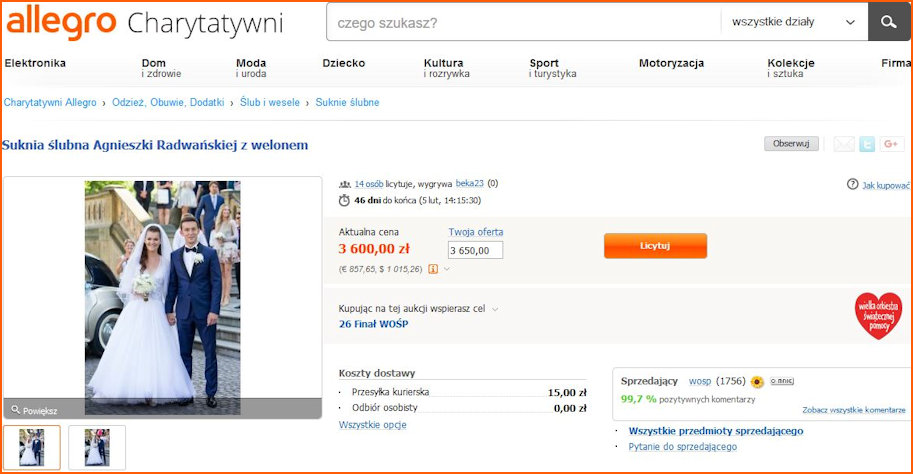Expand the currency conversion arrow
The width and height of the screenshot is (913, 474).
(x=447, y=269)
